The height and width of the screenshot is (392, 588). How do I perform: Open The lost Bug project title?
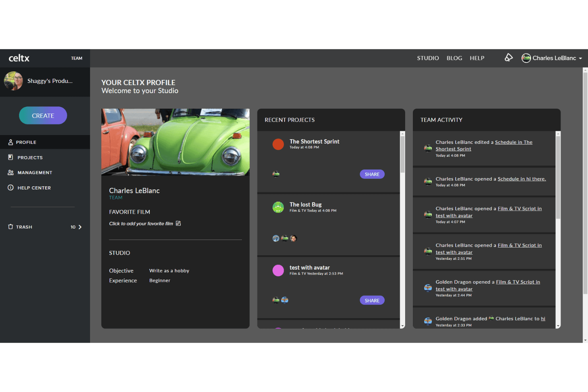click(306, 205)
